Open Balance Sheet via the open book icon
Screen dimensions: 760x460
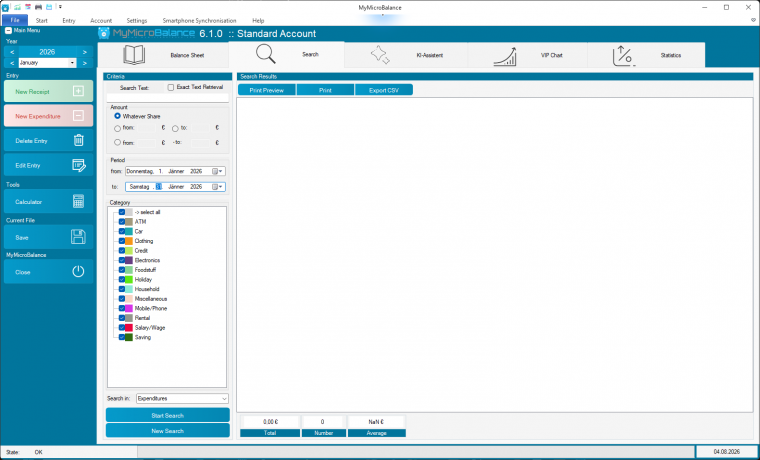pos(134,55)
